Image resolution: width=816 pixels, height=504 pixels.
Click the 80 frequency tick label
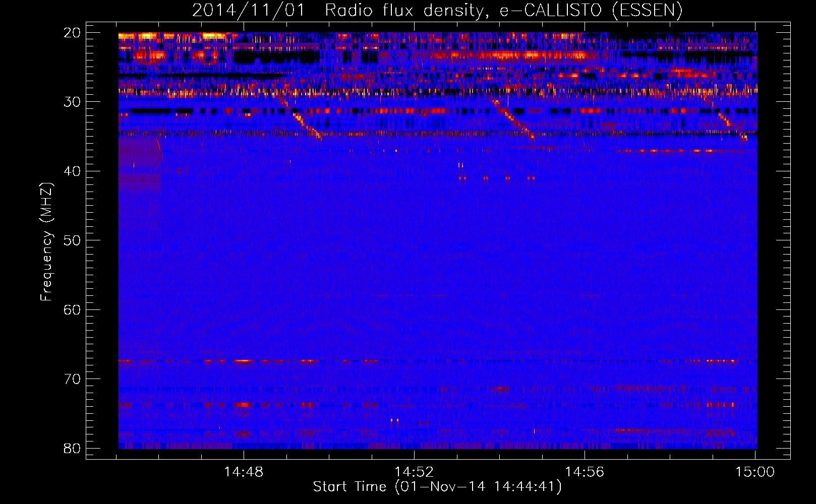click(72, 448)
